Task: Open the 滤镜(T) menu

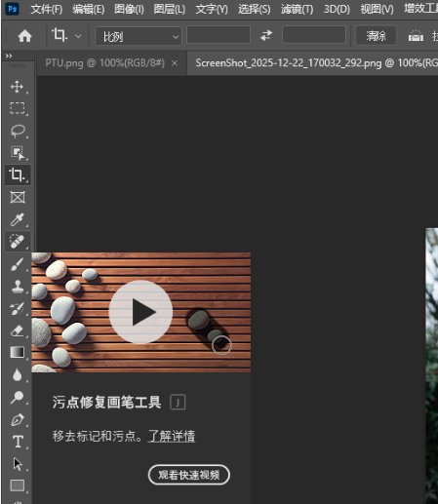Action: point(297,9)
